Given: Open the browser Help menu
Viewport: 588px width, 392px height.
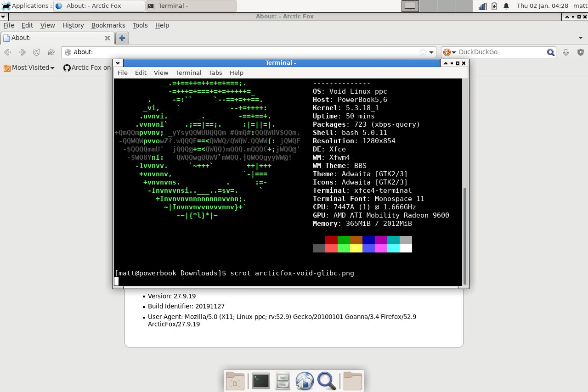Looking at the screenshot, I should coord(162,25).
